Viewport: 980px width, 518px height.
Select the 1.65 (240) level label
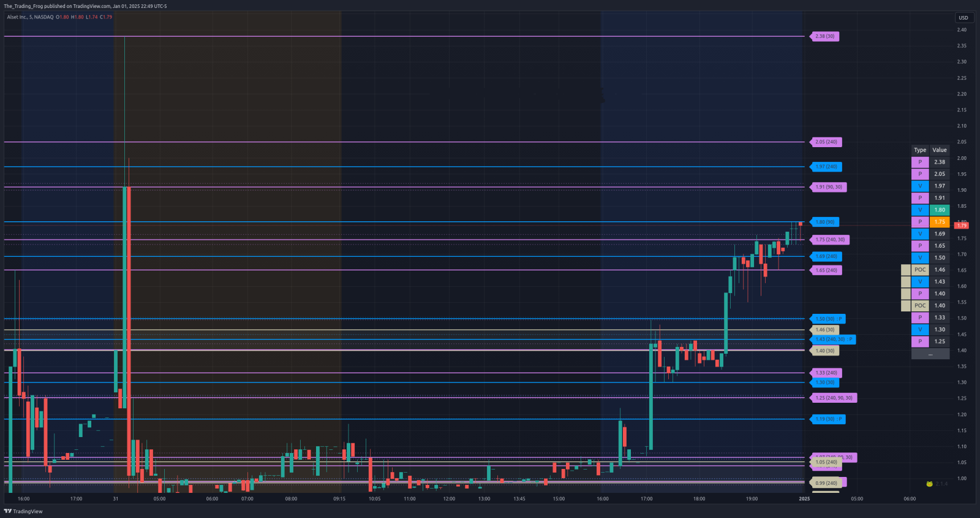click(x=826, y=270)
